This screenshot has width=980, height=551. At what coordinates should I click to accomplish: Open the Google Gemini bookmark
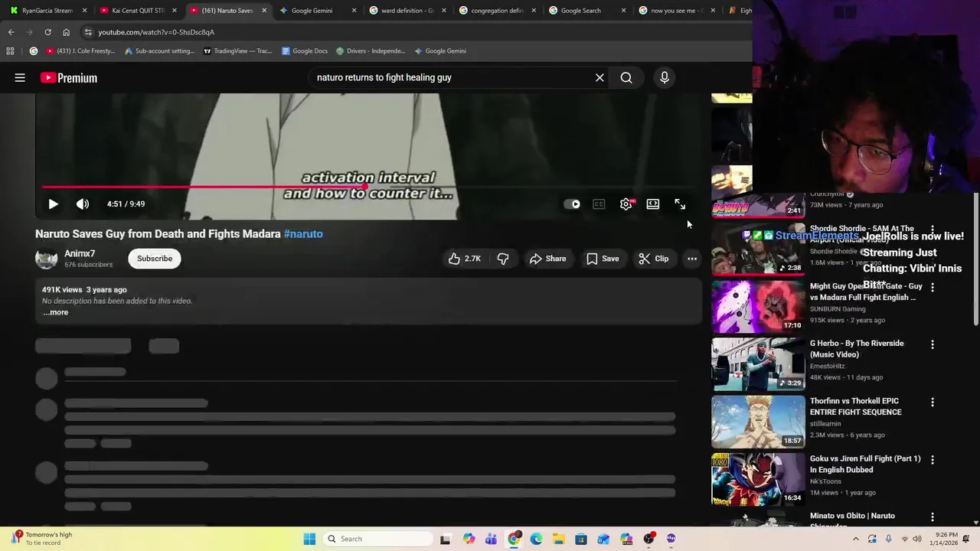(440, 51)
